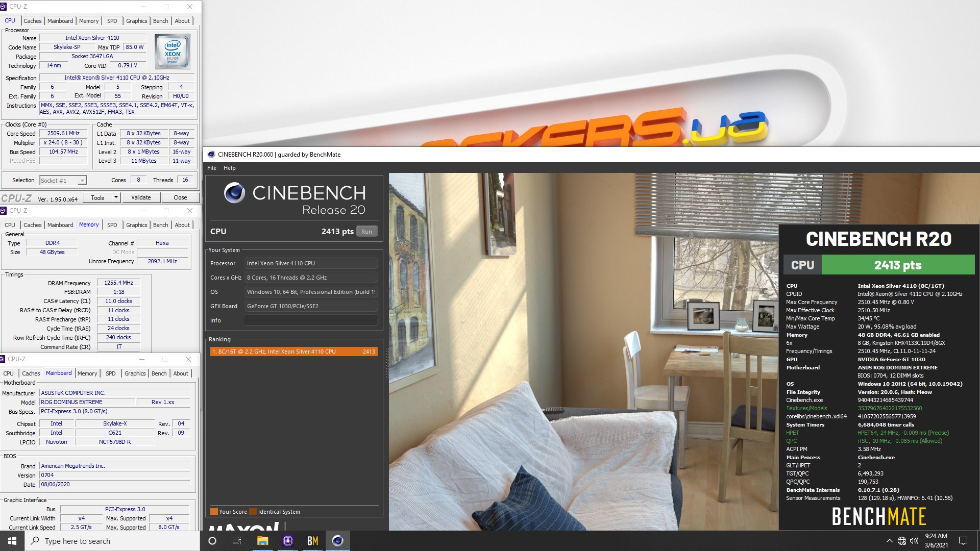Viewport: 980px width, 551px height.
Task: Open Task View on the taskbar
Action: click(x=237, y=541)
